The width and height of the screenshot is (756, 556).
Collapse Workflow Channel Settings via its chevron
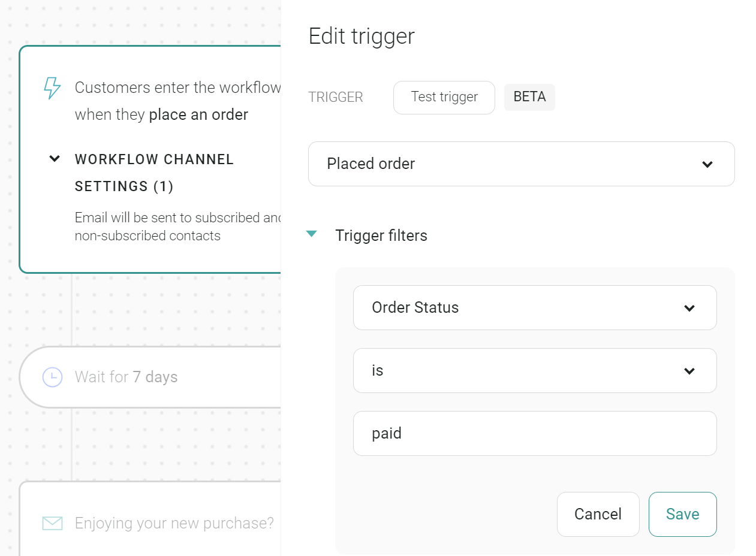(55, 159)
